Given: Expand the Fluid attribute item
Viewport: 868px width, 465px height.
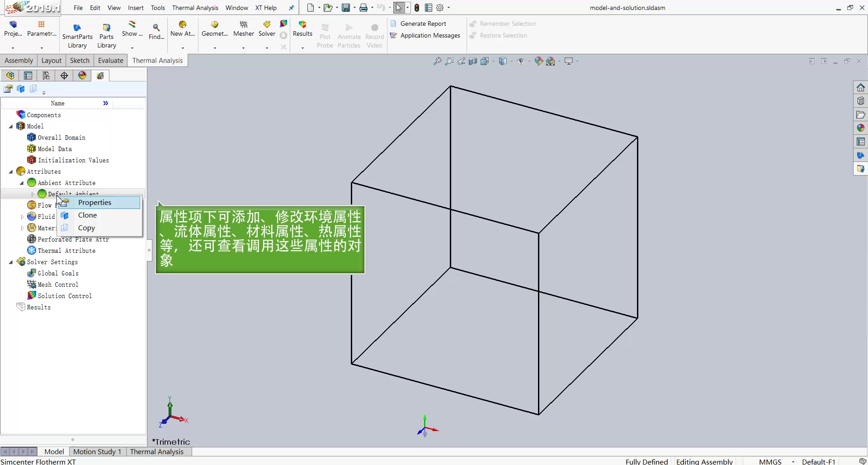Looking at the screenshot, I should (x=22, y=216).
